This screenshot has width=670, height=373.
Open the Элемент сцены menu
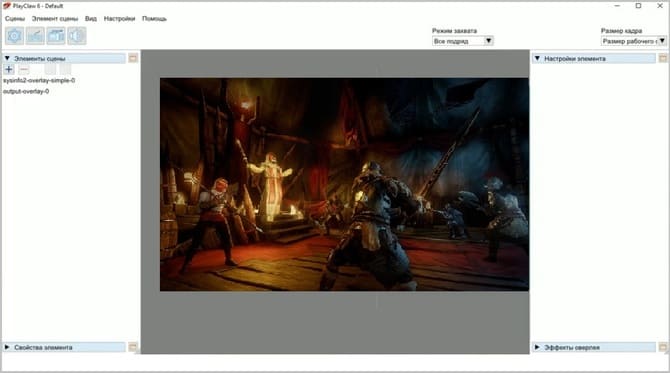(55, 18)
